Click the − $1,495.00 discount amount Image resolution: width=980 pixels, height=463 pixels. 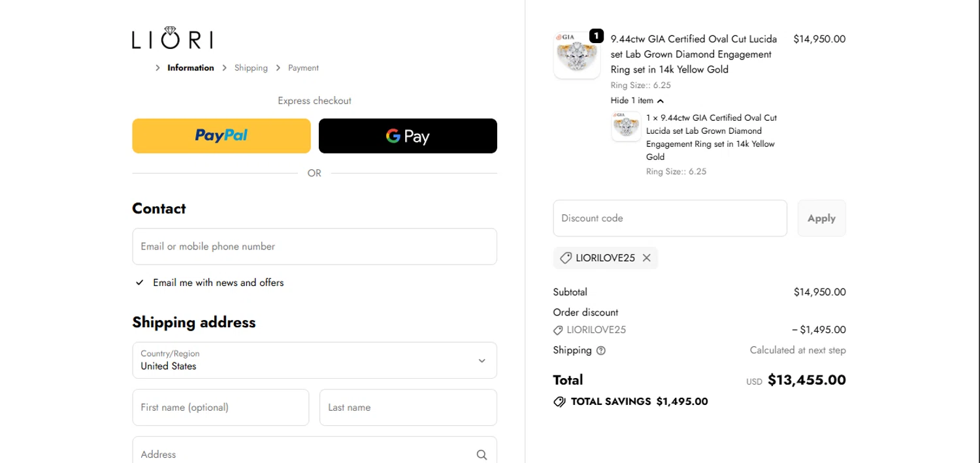point(819,330)
